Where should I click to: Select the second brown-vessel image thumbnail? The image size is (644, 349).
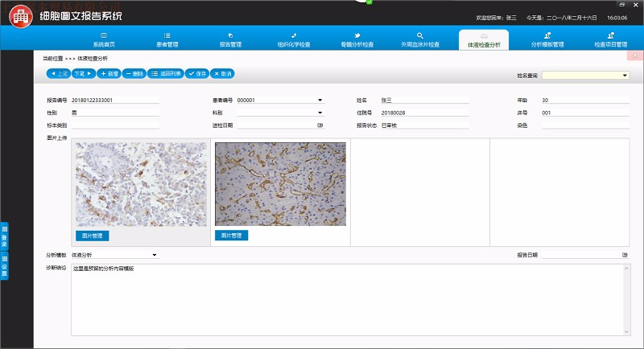coord(280,183)
